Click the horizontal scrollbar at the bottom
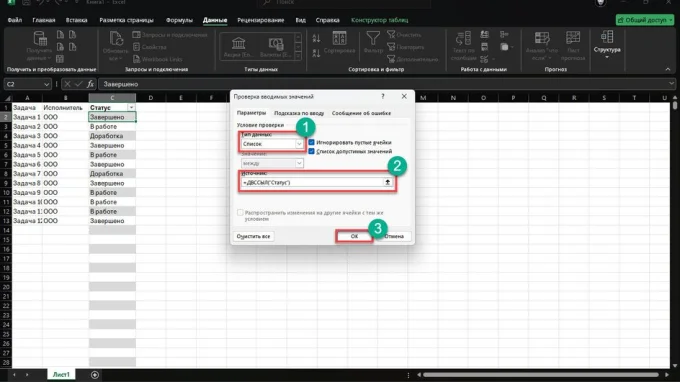The image size is (680, 382). pyautogui.click(x=540, y=375)
